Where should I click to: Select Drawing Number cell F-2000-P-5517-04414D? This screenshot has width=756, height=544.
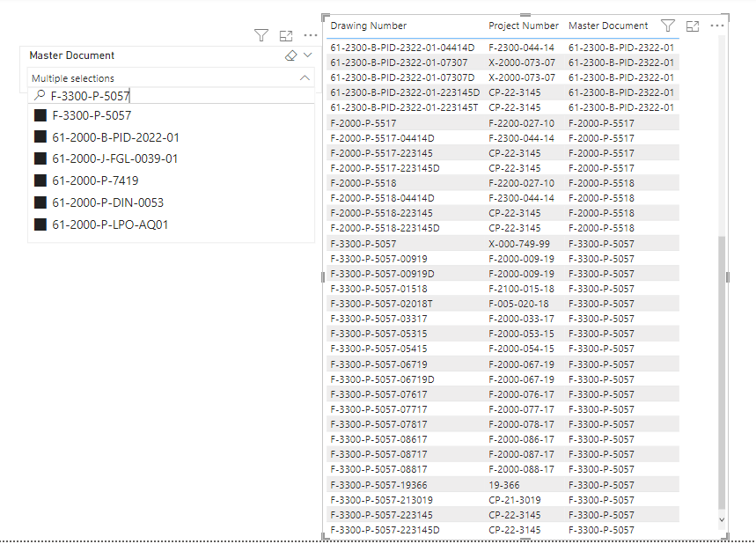click(x=382, y=138)
